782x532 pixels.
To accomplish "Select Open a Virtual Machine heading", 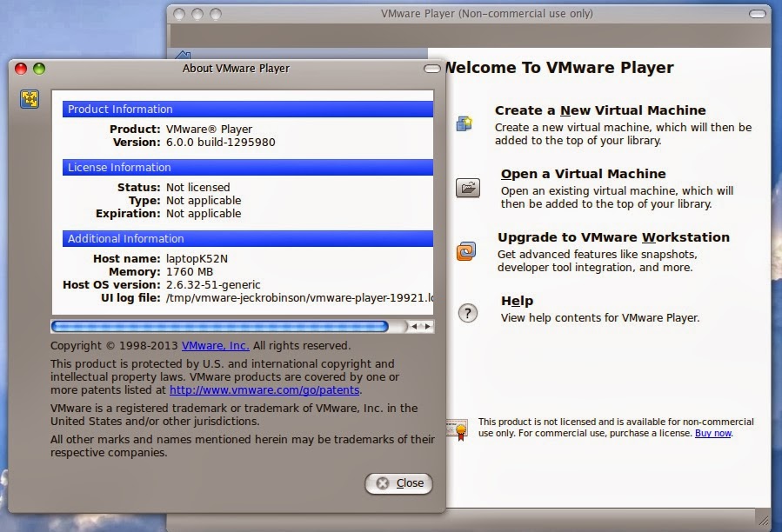I will (583, 174).
